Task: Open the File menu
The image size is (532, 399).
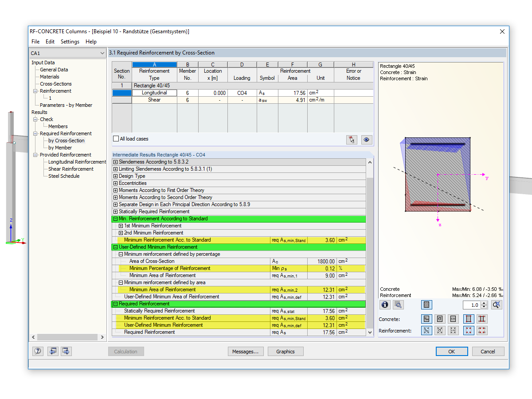Action: pyautogui.click(x=35, y=42)
